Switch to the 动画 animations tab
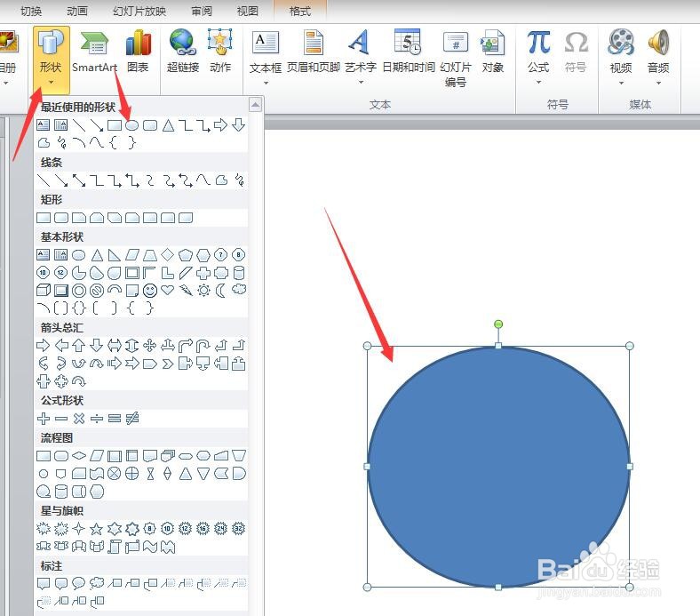This screenshot has height=616, width=700. click(77, 11)
